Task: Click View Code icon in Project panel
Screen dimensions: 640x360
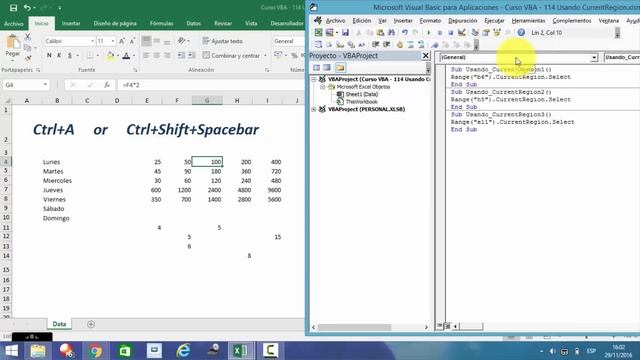Action: pyautogui.click(x=317, y=68)
